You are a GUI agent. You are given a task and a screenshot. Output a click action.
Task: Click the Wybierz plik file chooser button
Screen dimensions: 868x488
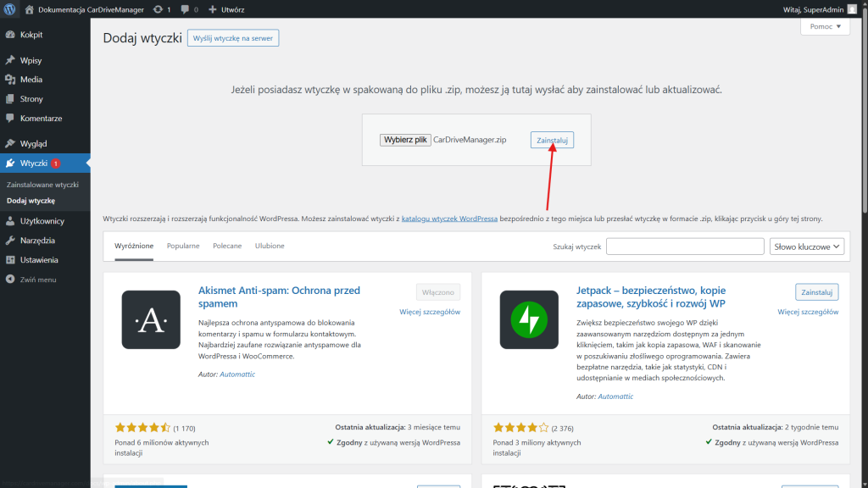pos(405,140)
